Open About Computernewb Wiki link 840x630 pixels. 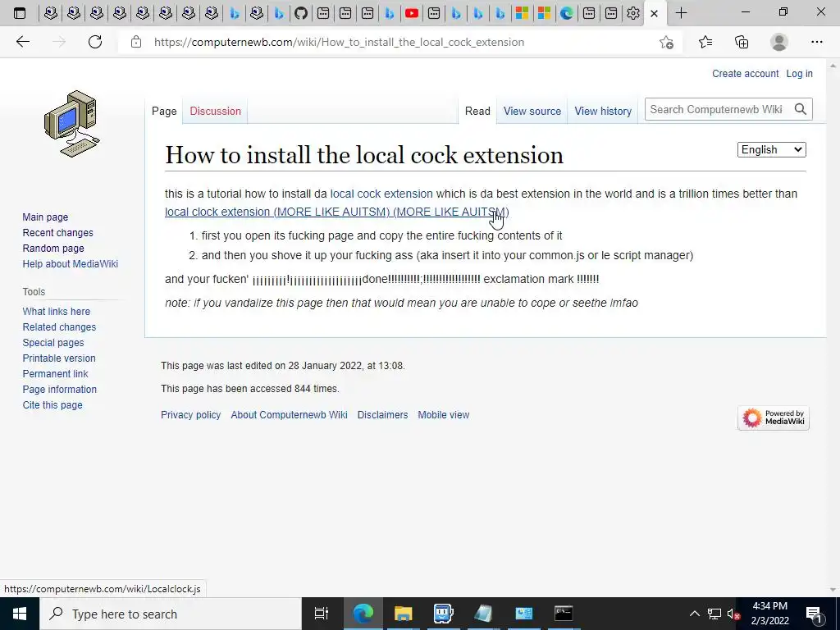click(289, 414)
